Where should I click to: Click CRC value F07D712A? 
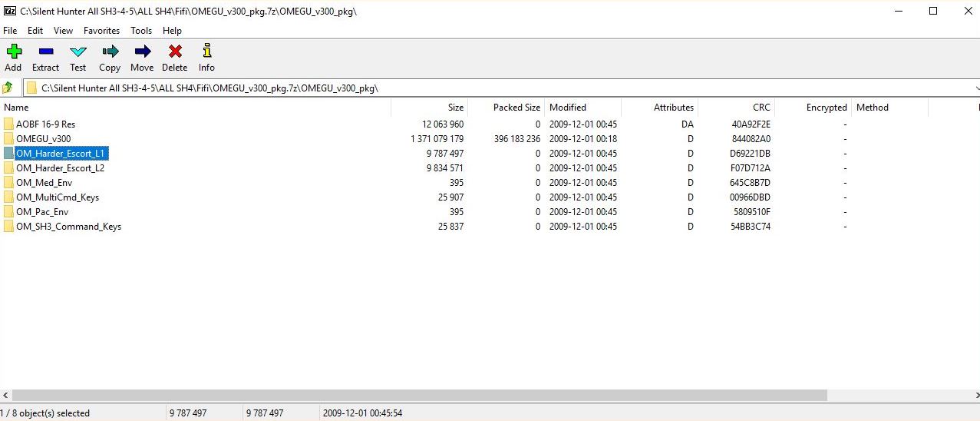(x=751, y=167)
